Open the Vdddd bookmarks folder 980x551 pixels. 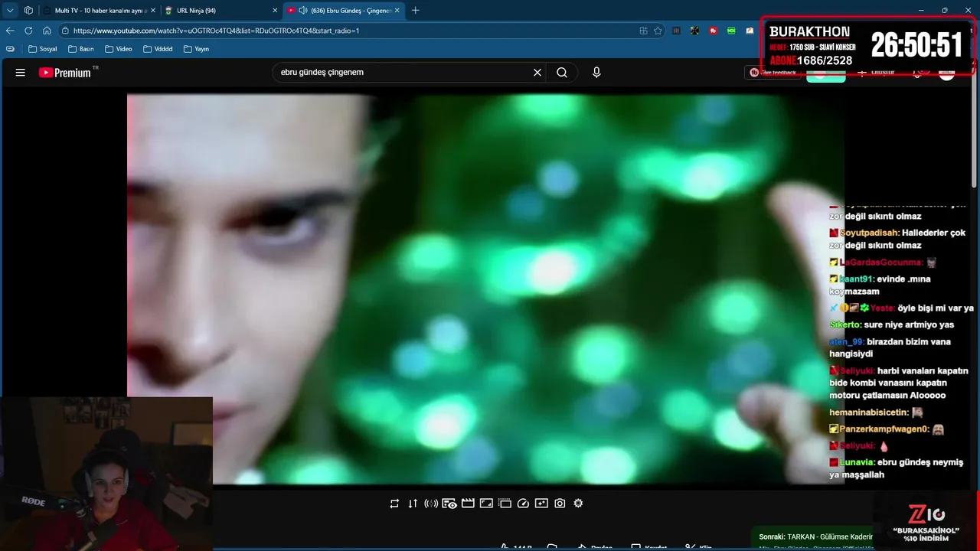(158, 49)
